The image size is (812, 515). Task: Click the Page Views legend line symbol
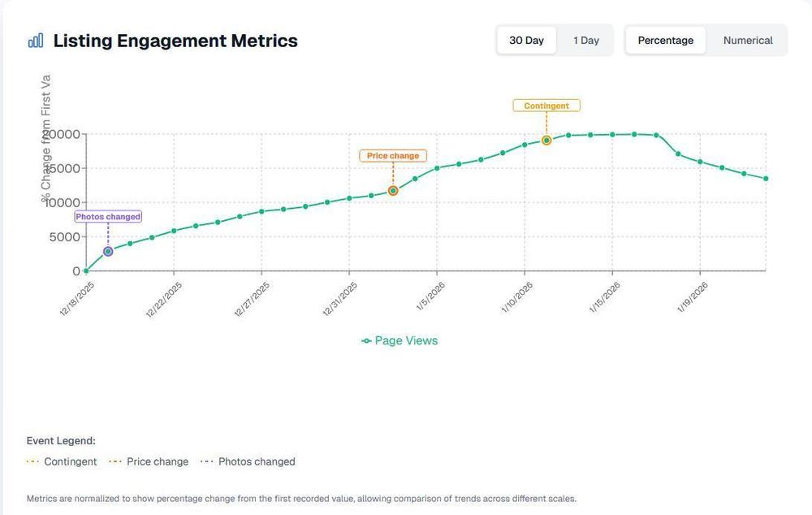(365, 340)
